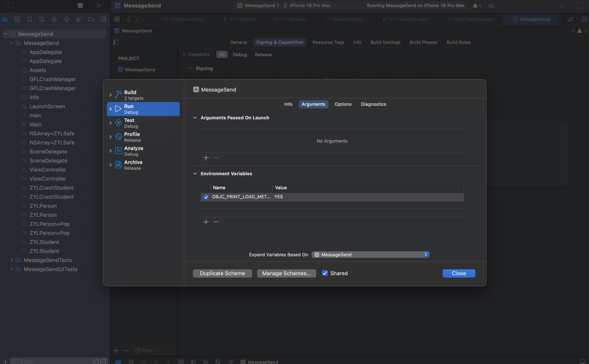The width and height of the screenshot is (589, 364).
Task: Open Expand Variables Based On dropdown
Action: click(370, 255)
